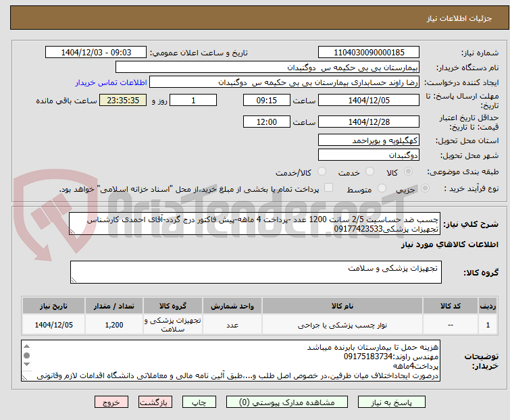
Task: Click the ردیف column header
Action: click(488, 306)
